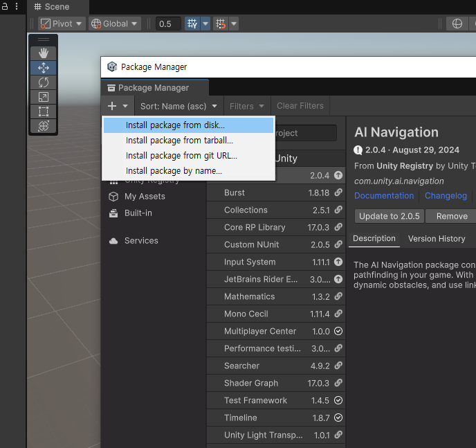Click the Update to 2.0.5 button
The width and height of the screenshot is (476, 448).
click(x=389, y=216)
